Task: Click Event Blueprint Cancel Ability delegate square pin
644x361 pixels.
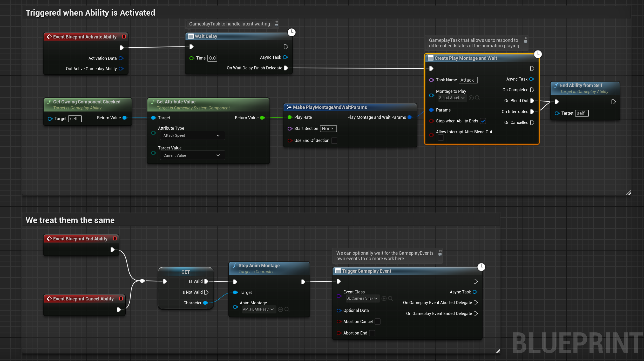Action: [x=121, y=299]
